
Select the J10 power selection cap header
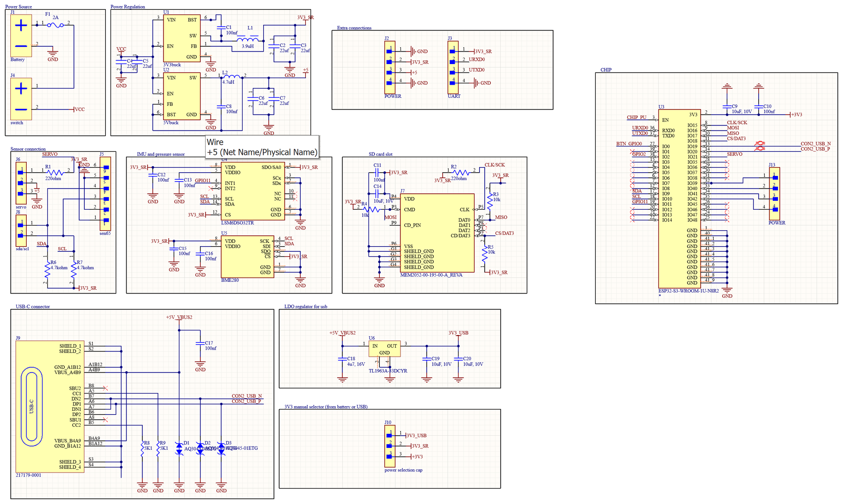pos(389,446)
